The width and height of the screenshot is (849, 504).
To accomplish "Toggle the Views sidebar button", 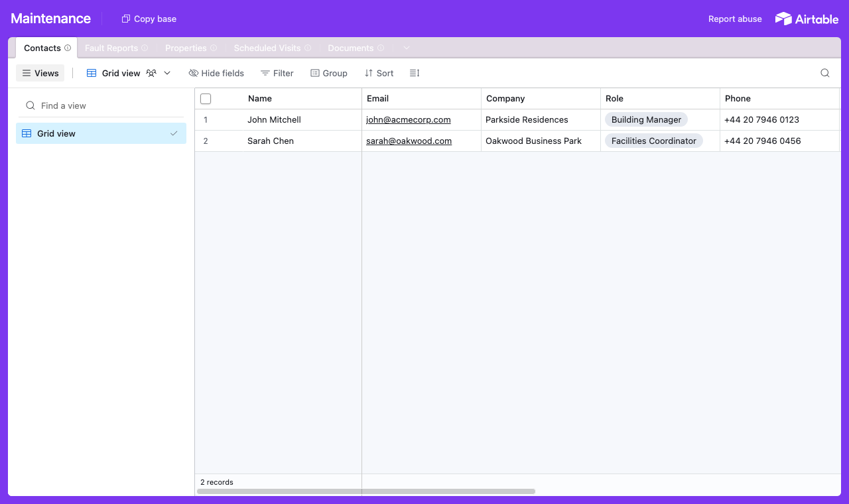I will tap(40, 73).
